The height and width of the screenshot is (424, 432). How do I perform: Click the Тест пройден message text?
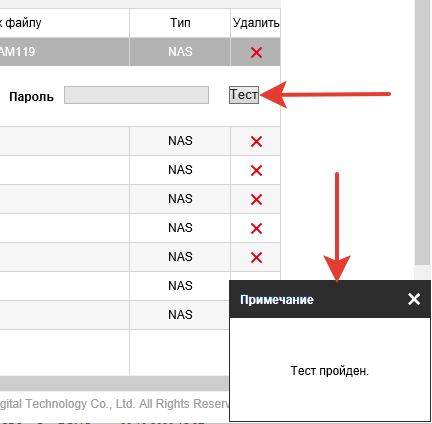[x=330, y=371]
